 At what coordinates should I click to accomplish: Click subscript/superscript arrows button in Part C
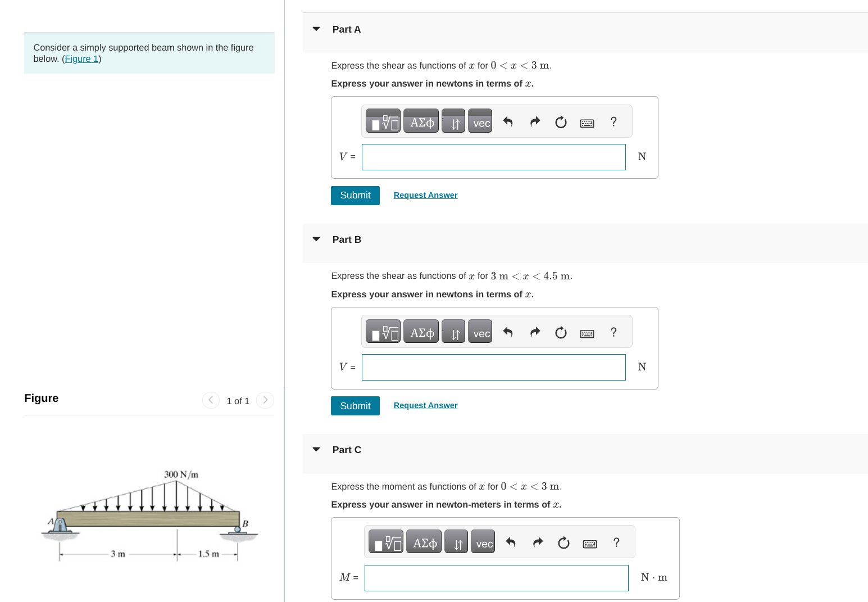(456, 541)
